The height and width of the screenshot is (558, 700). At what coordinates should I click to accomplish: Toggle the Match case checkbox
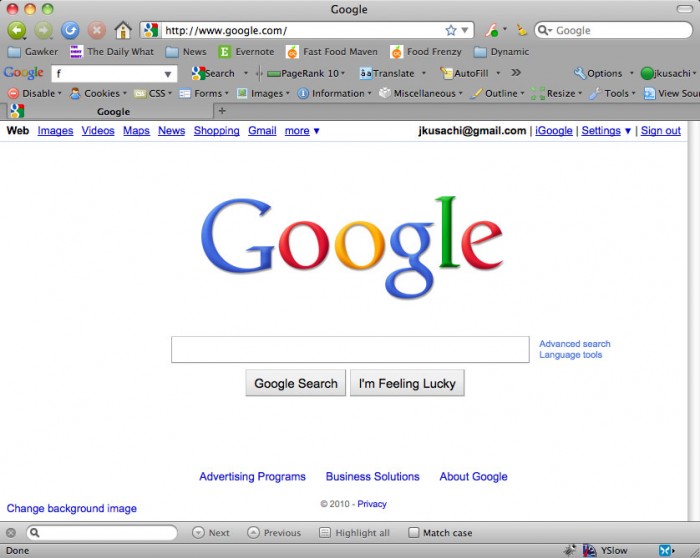pyautogui.click(x=414, y=533)
